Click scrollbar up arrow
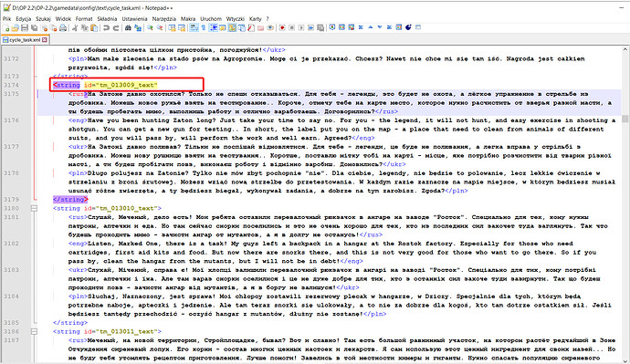Screen dimensions: 630x364 coord(625,49)
